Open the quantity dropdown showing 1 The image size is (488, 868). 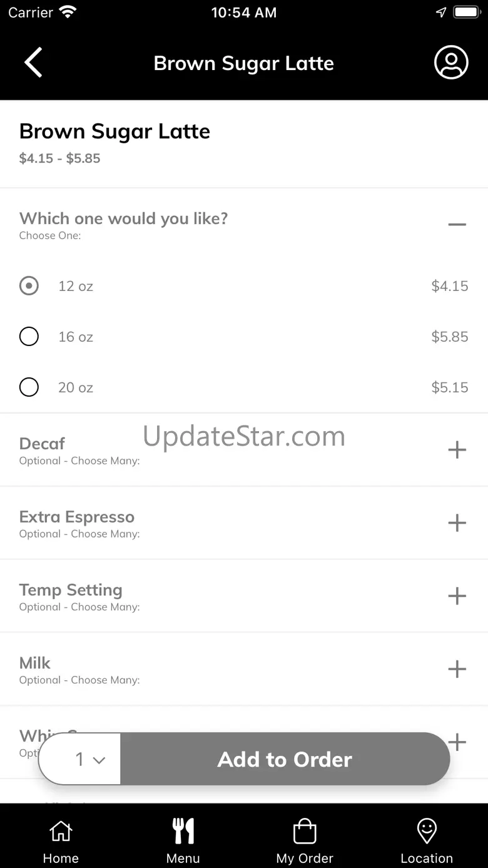pos(80,759)
